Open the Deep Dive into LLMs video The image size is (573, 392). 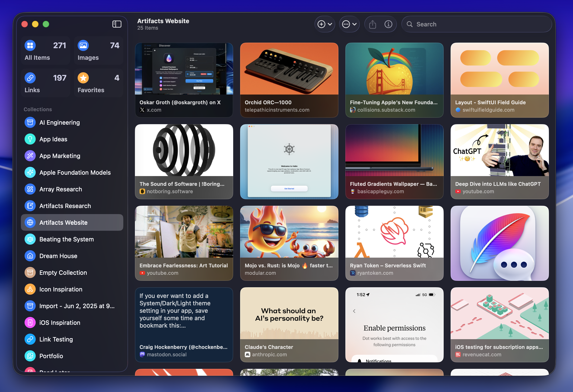[500, 162]
